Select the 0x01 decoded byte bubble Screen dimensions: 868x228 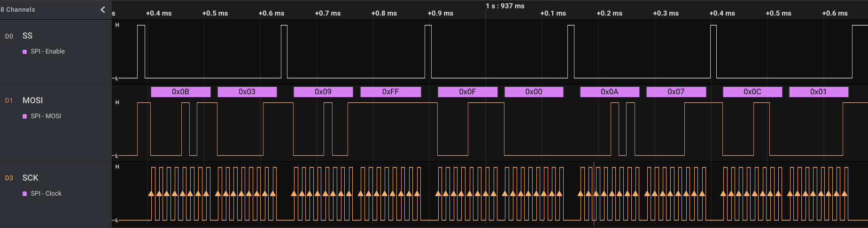point(818,92)
